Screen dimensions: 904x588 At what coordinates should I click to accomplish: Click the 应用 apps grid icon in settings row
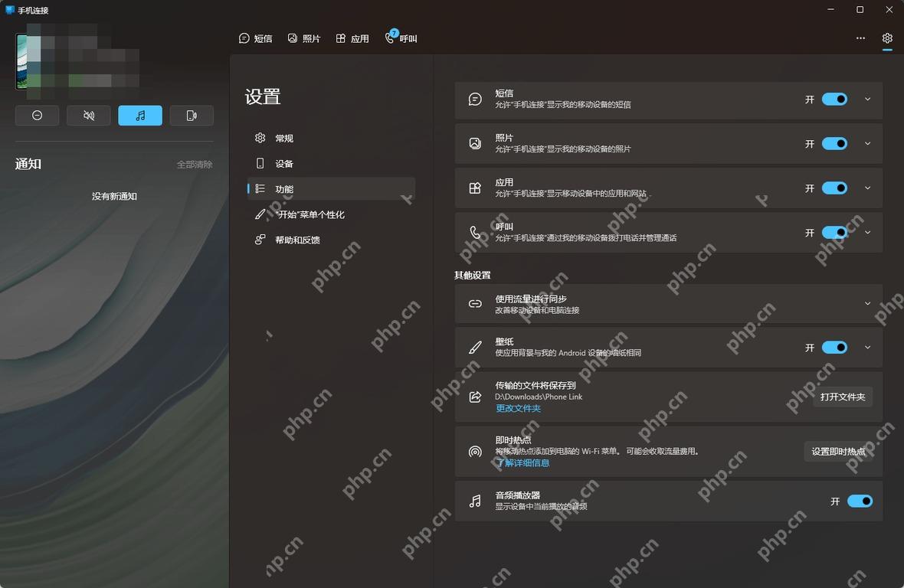[475, 188]
